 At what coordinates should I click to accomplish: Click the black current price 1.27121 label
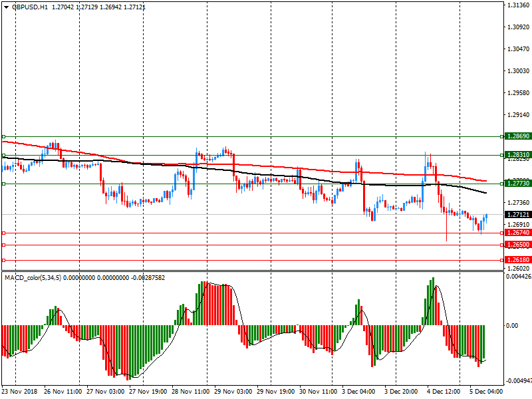pos(518,215)
